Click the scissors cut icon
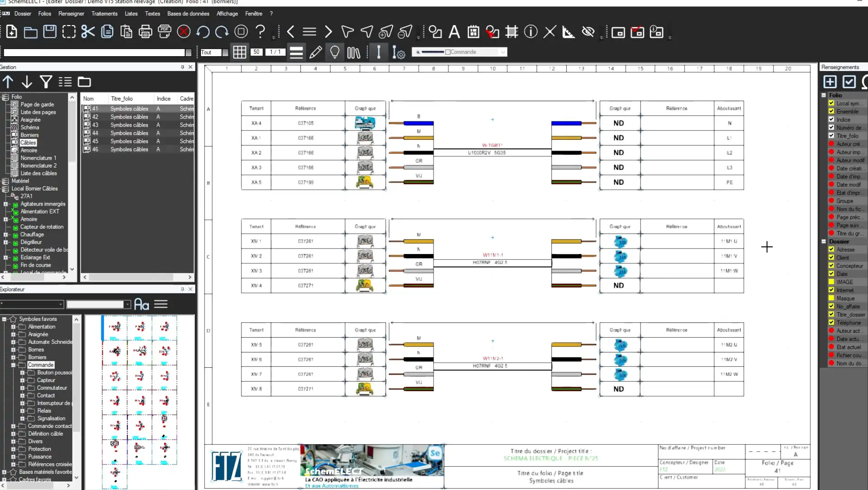 pyautogui.click(x=88, y=32)
